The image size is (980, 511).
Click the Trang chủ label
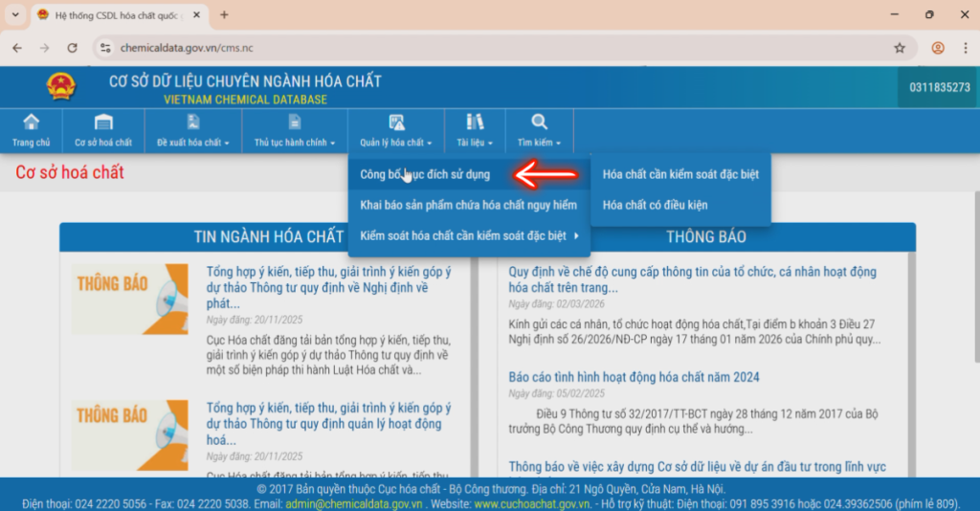click(31, 143)
